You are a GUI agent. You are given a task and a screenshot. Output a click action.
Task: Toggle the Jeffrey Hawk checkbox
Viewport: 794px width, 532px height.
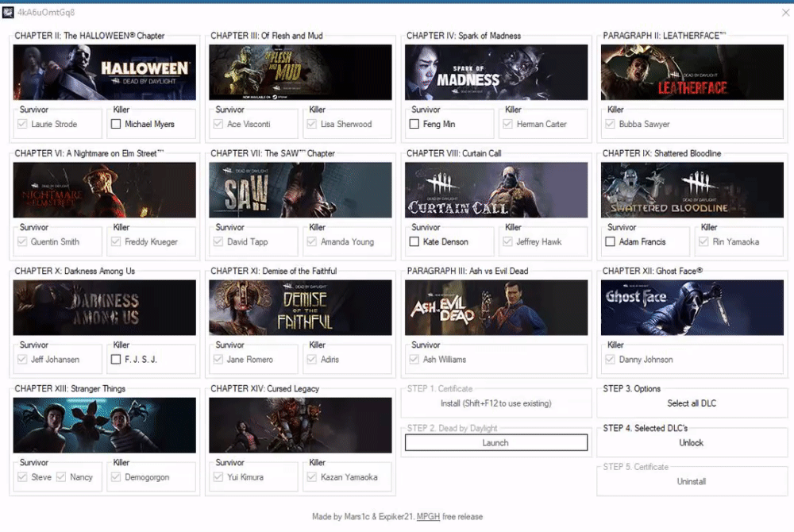pyautogui.click(x=508, y=242)
